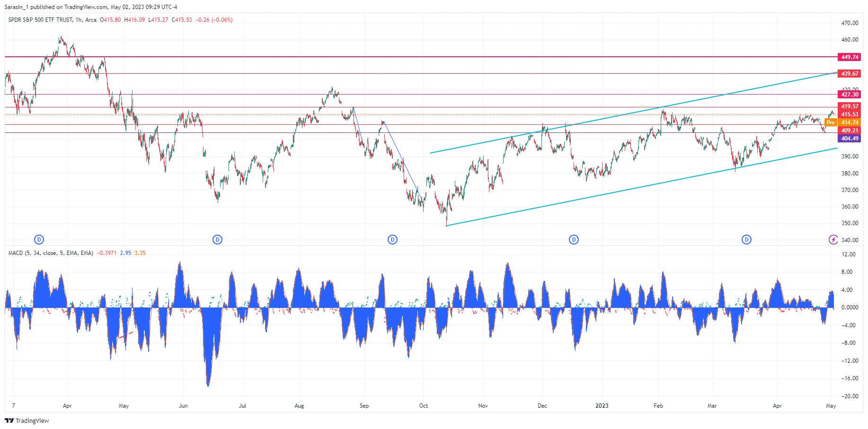Screen dimensions: 868x429
Task: Click the Nov label on the time axis
Action: point(483,406)
